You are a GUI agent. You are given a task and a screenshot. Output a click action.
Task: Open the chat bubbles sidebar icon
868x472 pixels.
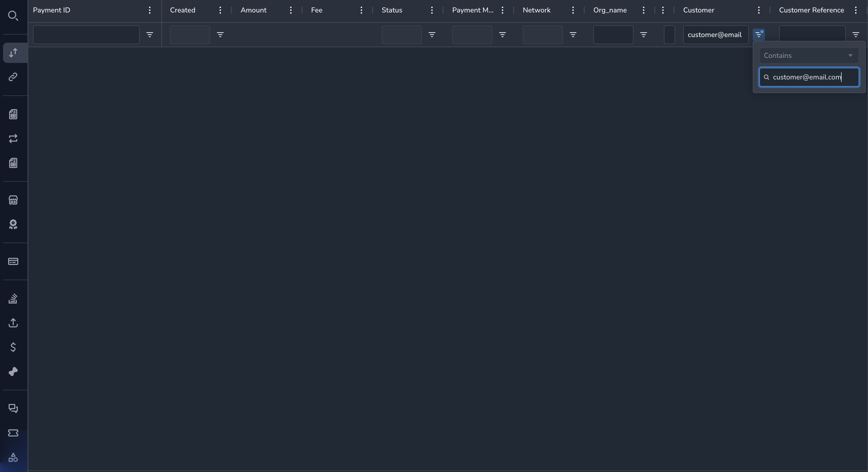click(13, 409)
